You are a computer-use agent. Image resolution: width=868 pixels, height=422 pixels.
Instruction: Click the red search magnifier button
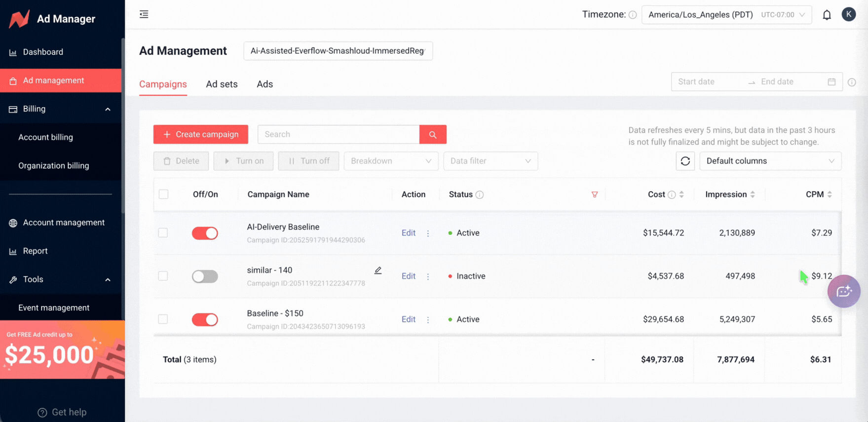(433, 134)
